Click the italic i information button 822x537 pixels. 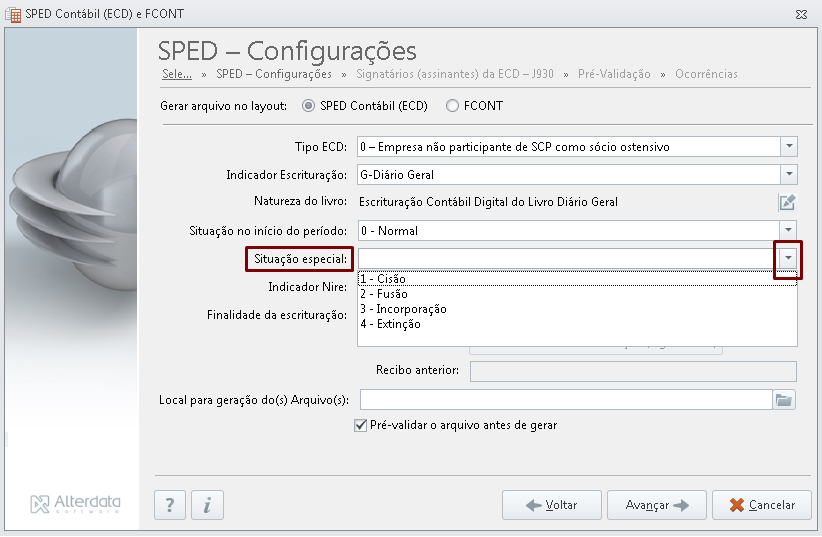click(208, 505)
